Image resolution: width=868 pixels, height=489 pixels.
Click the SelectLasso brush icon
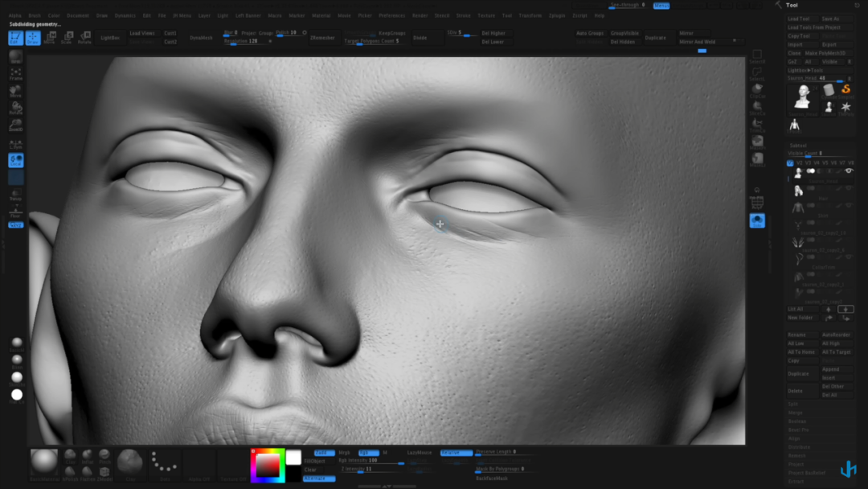pos(757,74)
